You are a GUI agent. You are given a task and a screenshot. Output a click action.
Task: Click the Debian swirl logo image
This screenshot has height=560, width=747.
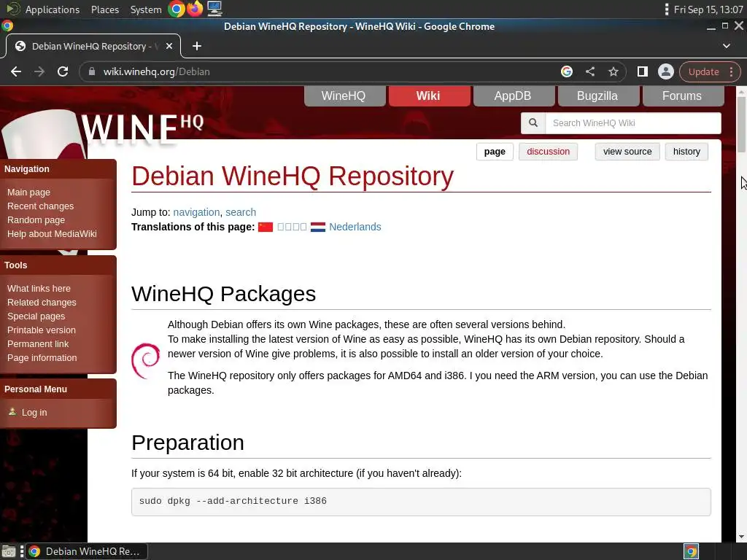tap(145, 360)
